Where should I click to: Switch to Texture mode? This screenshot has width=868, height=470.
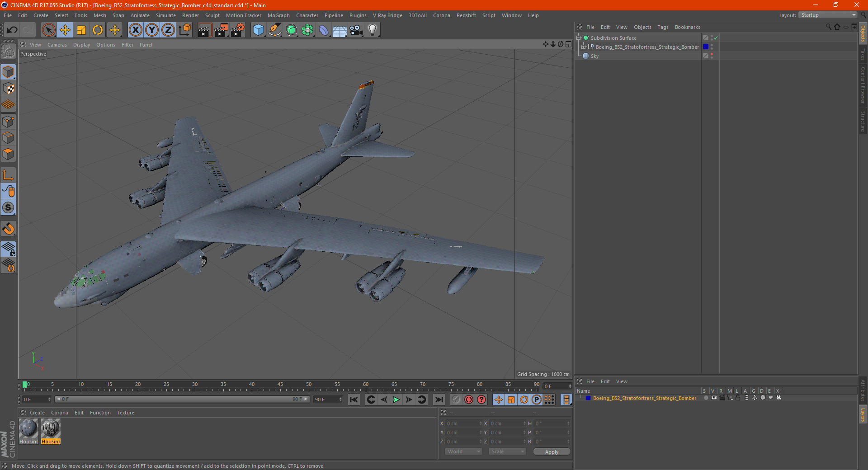coord(8,89)
